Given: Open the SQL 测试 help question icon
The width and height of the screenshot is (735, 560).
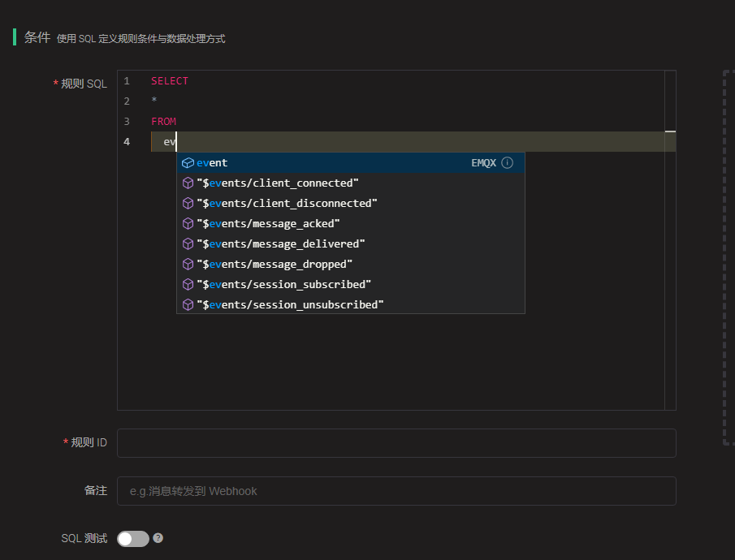Looking at the screenshot, I should point(158,538).
